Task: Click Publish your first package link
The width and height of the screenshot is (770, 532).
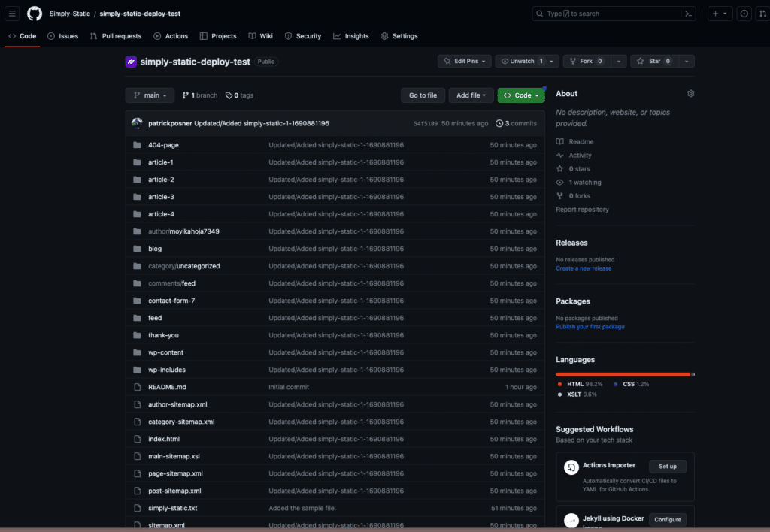Action: coord(590,327)
